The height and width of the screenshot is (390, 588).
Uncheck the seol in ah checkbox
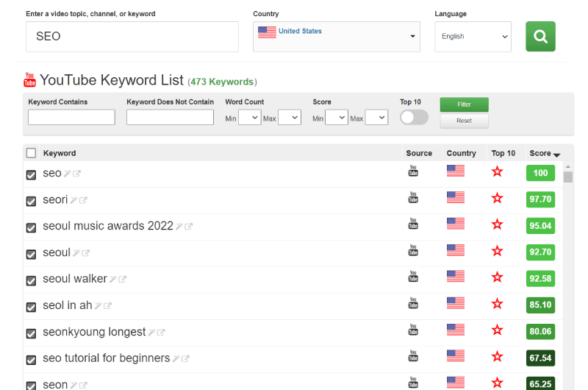(31, 307)
